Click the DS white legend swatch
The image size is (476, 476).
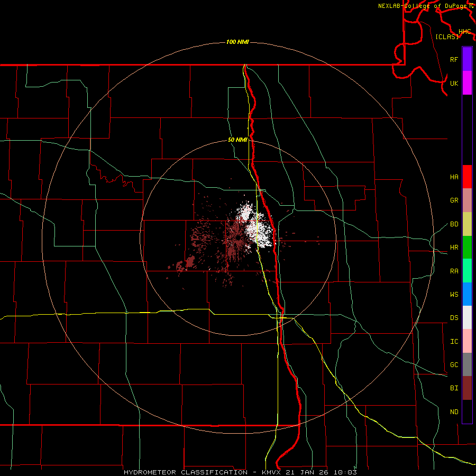(x=467, y=317)
